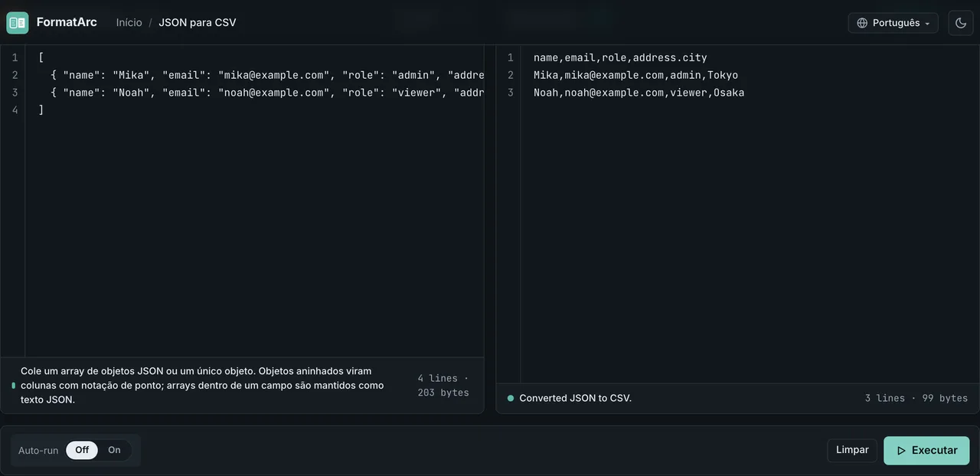Viewport: 980px width, 476px height.
Task: Click the Auto-run label
Action: click(x=38, y=450)
